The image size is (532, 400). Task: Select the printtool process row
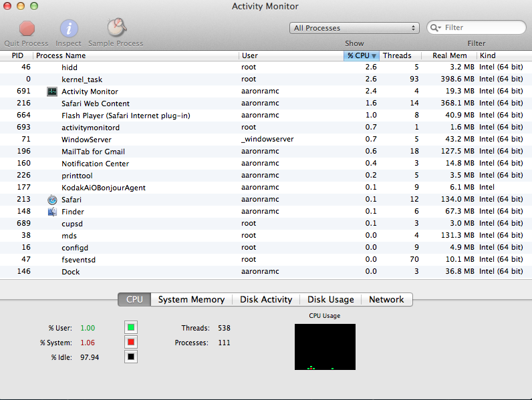pos(266,176)
